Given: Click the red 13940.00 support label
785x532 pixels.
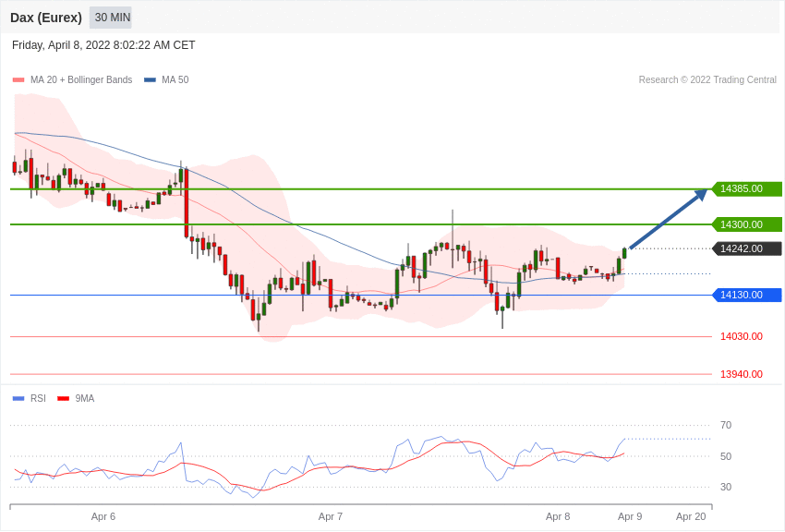Looking at the screenshot, I should pyautogui.click(x=741, y=374).
